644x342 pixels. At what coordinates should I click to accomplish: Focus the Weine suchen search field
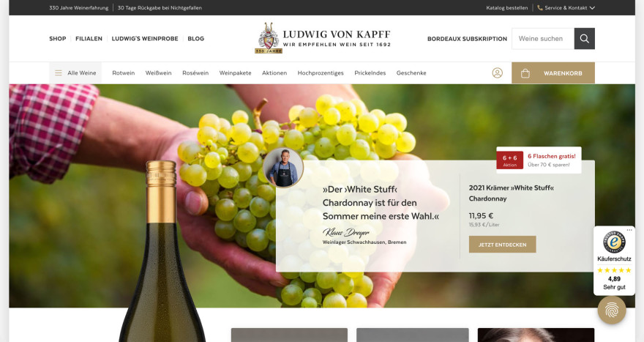click(x=543, y=39)
